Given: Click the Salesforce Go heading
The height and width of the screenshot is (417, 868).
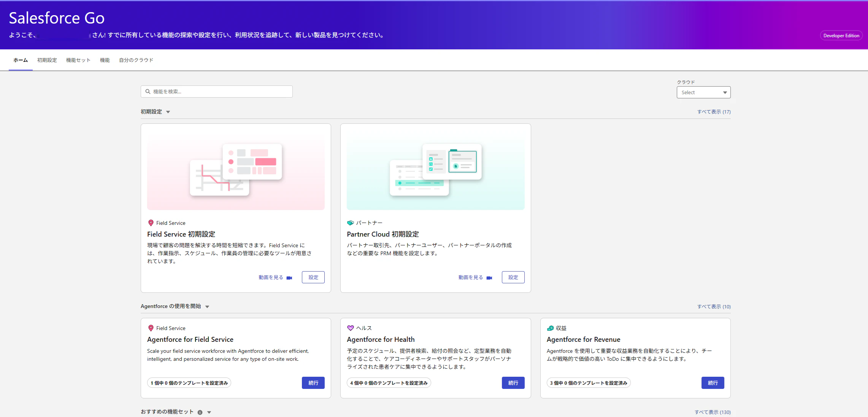Looking at the screenshot, I should pos(57,18).
